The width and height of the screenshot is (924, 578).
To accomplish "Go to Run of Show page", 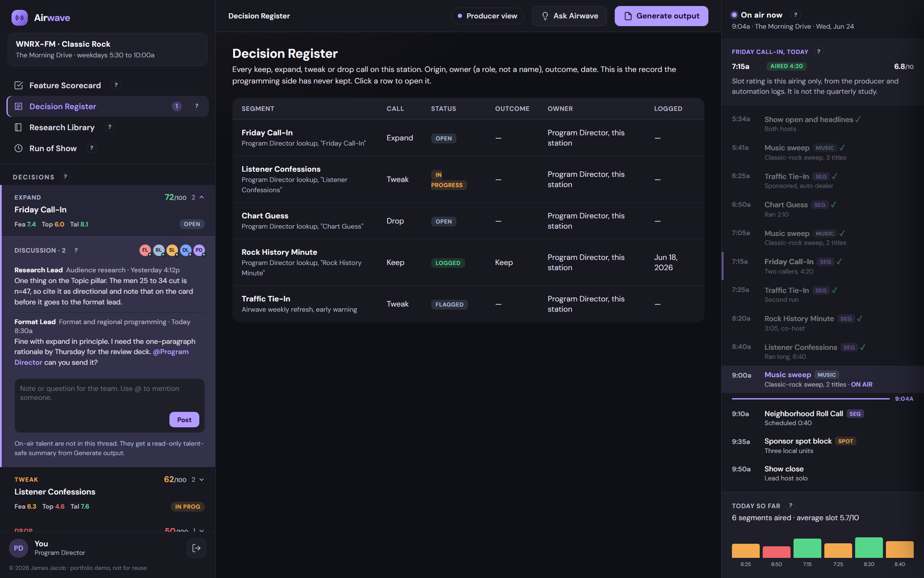I will pos(107,148).
